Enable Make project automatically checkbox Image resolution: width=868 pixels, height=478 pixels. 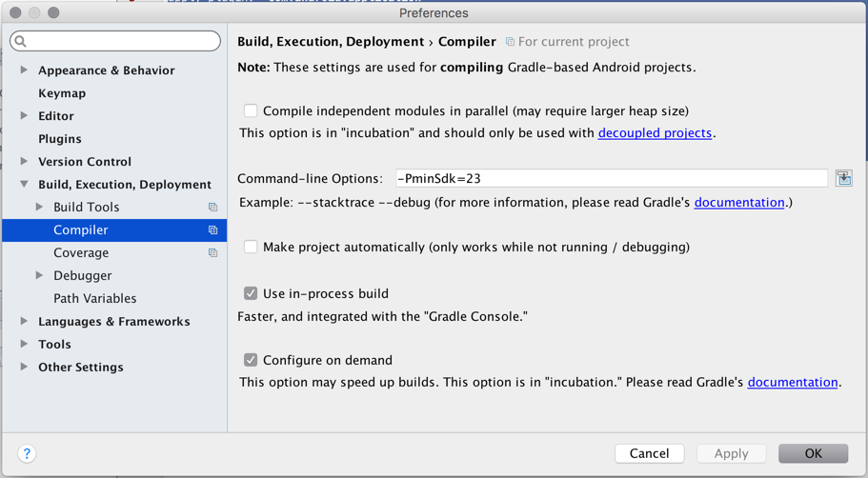251,247
